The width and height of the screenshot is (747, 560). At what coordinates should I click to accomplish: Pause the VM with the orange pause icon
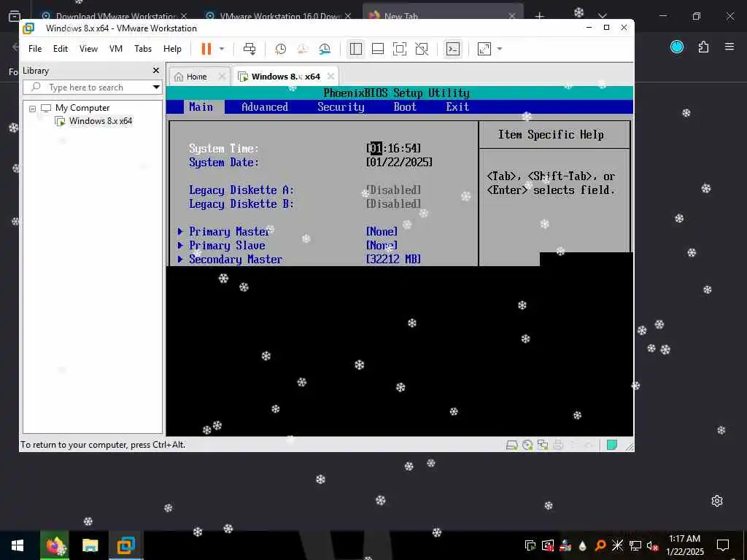point(206,49)
